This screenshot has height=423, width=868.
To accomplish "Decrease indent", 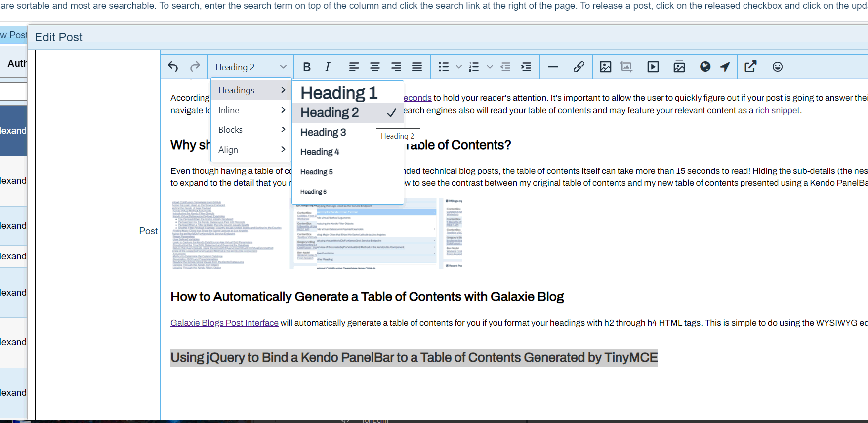I will coord(505,67).
